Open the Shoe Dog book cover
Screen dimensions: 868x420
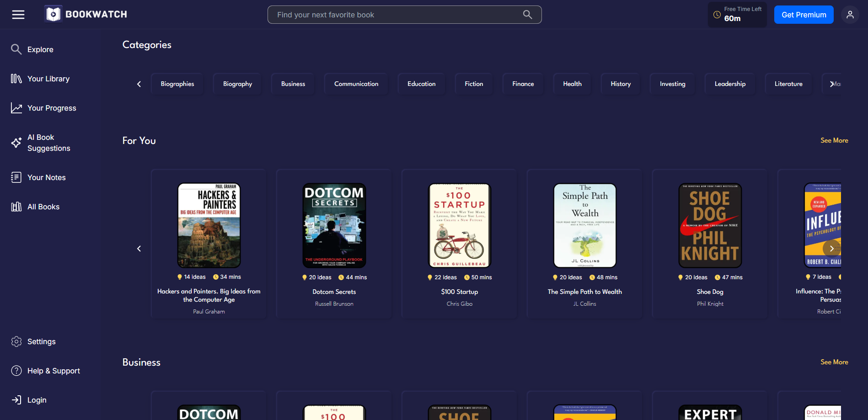[709, 225]
